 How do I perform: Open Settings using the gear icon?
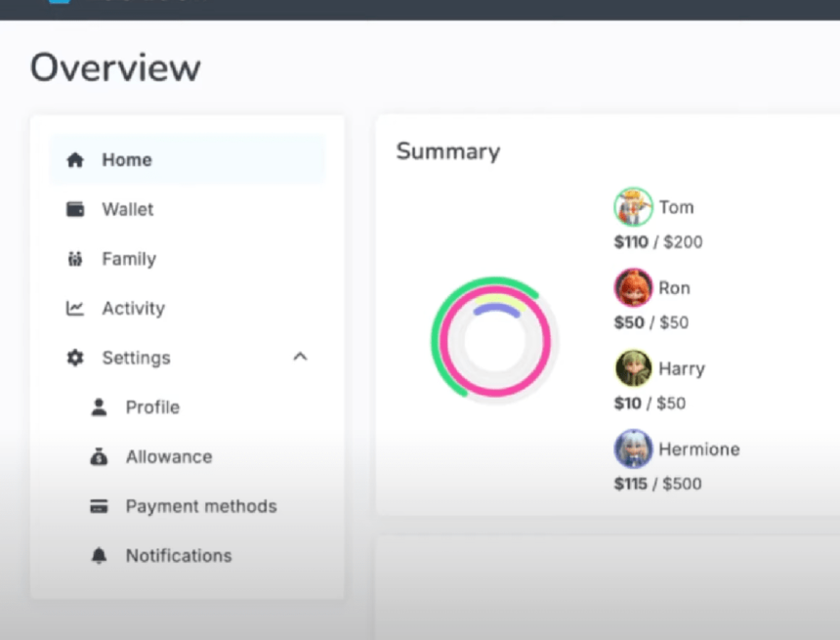tap(75, 358)
